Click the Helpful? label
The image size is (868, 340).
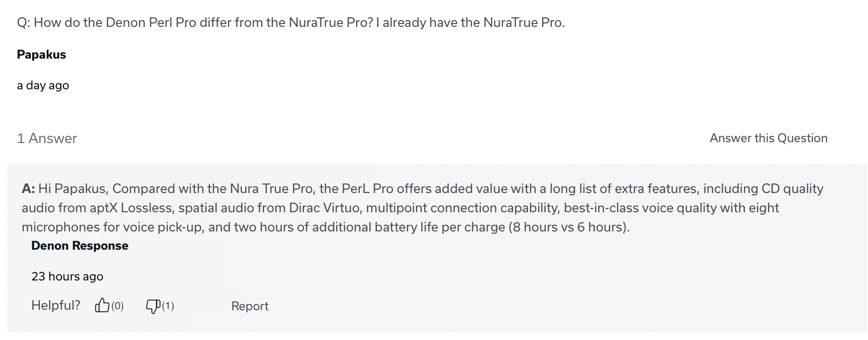coord(56,305)
